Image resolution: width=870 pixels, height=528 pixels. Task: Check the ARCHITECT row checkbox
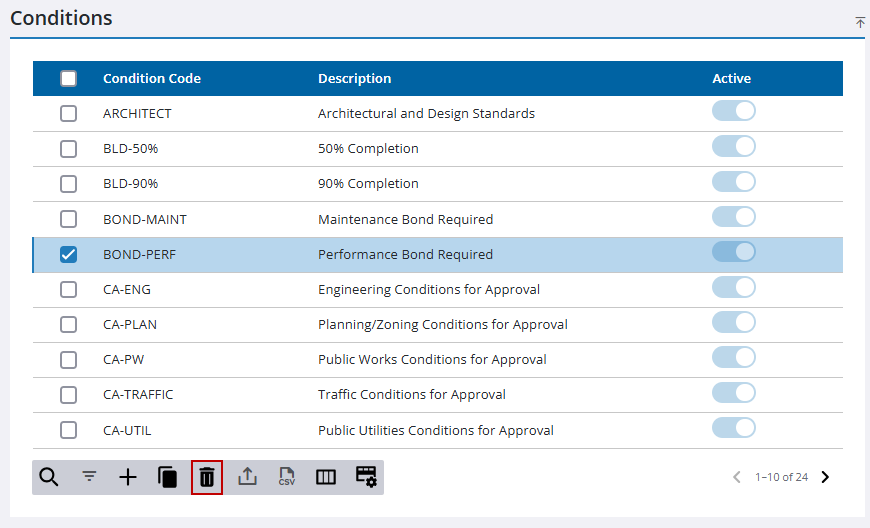point(68,114)
